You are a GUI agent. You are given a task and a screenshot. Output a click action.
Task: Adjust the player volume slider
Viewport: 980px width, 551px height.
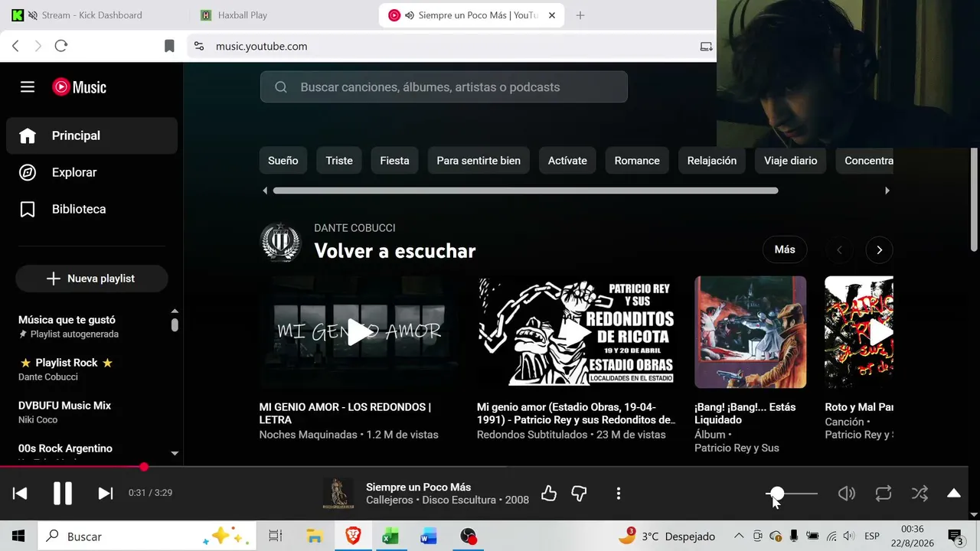tap(792, 494)
